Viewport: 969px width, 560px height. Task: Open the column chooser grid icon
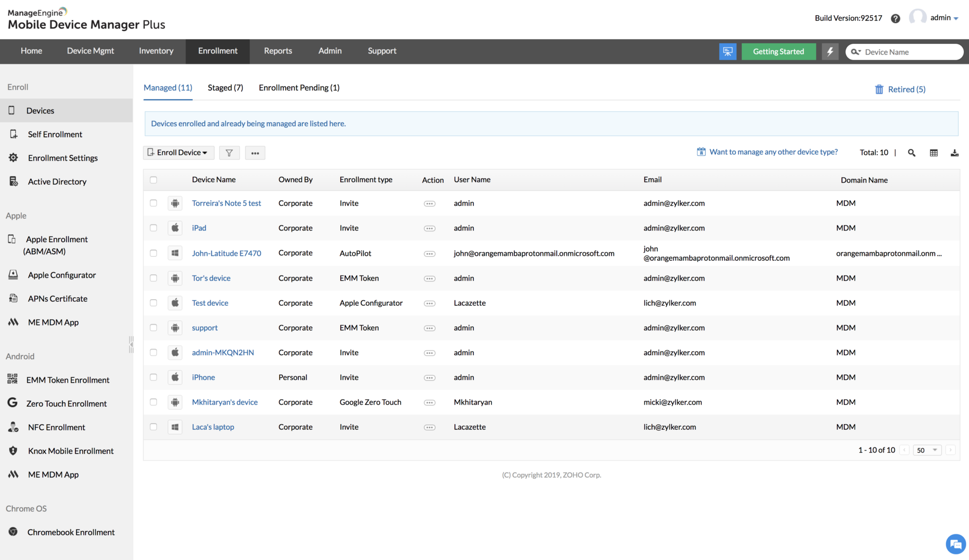coord(934,153)
